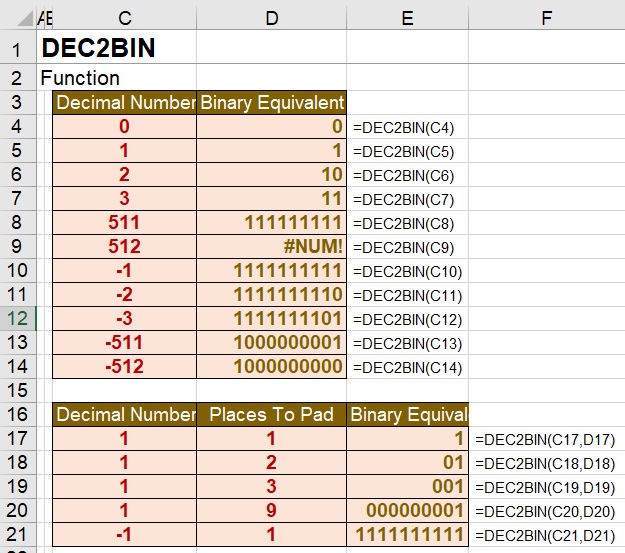Click the =DEC2BIN(C5) formula text
Viewport: 625px width, 553px height.
pos(403,152)
